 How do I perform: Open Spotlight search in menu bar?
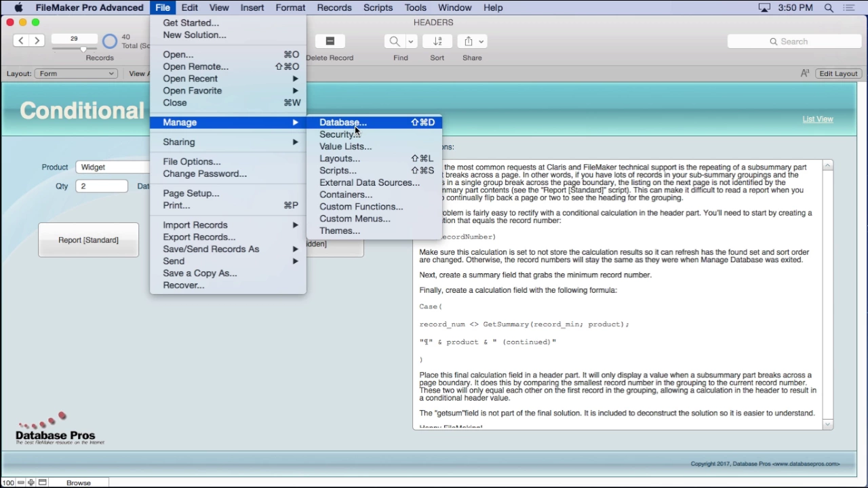[829, 7]
